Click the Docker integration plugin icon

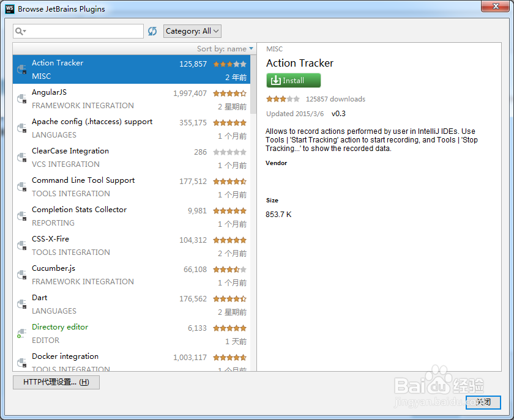21,363
